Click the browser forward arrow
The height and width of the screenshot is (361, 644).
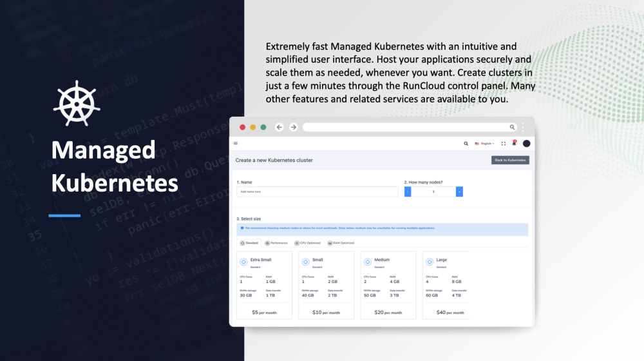293,128
